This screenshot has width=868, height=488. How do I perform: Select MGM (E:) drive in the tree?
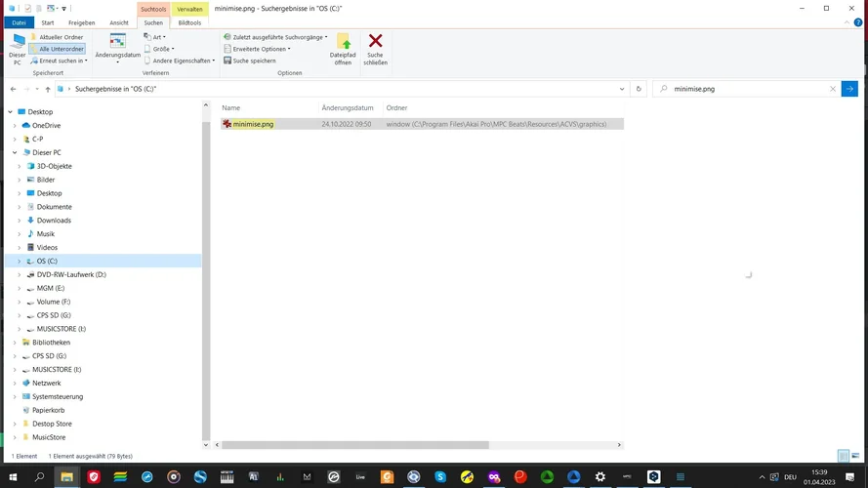51,288
